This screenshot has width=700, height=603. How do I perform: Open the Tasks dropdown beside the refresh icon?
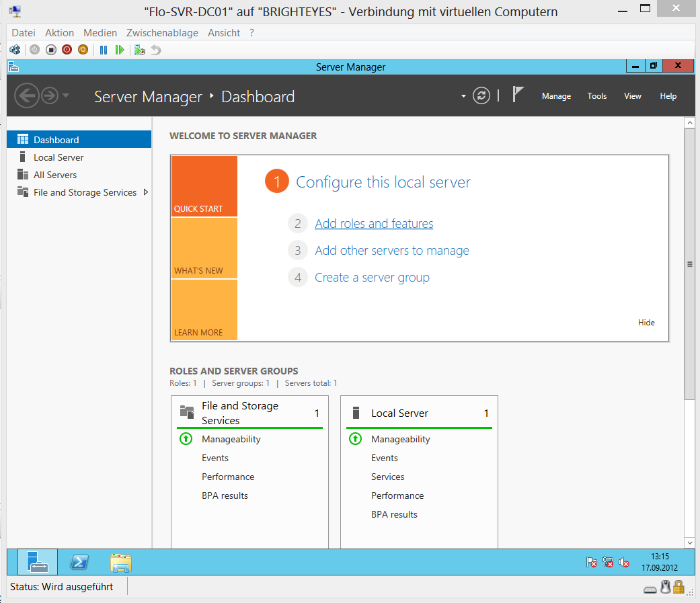pyautogui.click(x=463, y=97)
